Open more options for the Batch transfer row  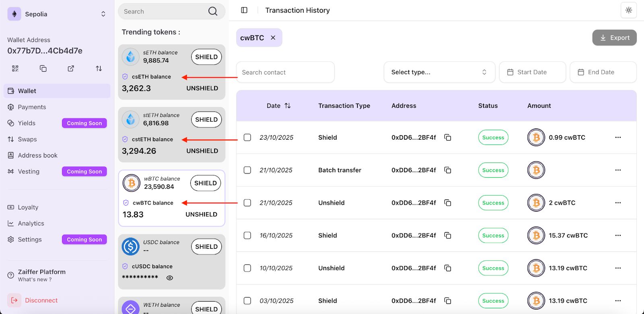(618, 170)
